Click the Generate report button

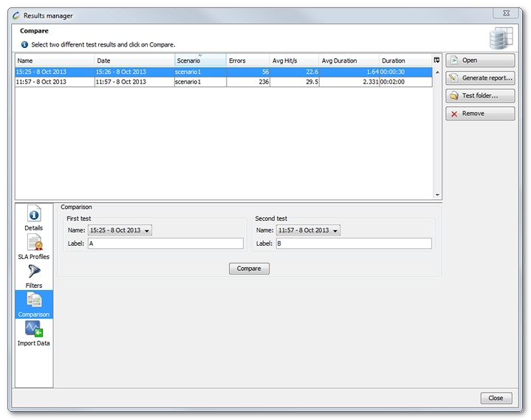click(480, 78)
